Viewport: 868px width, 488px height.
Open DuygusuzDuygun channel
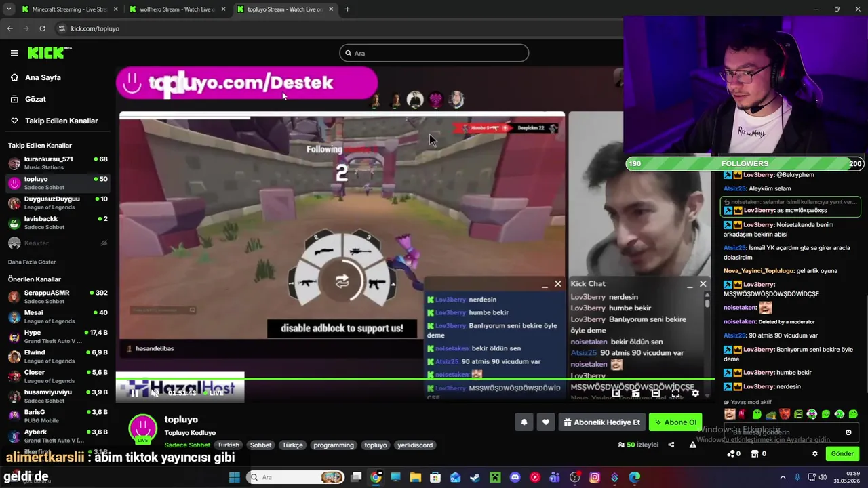(x=58, y=203)
